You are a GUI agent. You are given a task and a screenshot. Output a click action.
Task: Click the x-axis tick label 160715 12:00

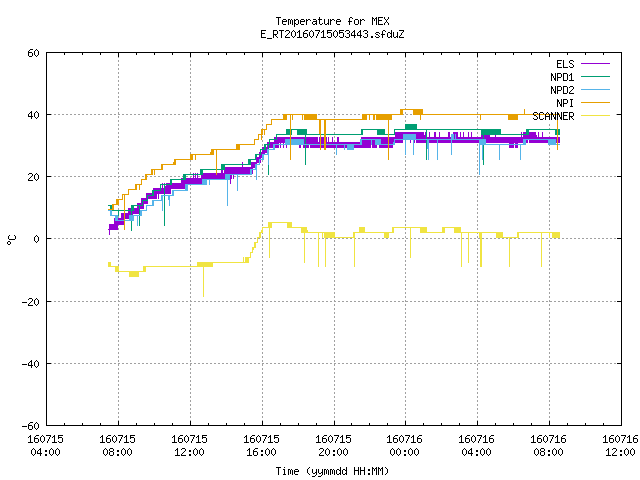[189, 446]
